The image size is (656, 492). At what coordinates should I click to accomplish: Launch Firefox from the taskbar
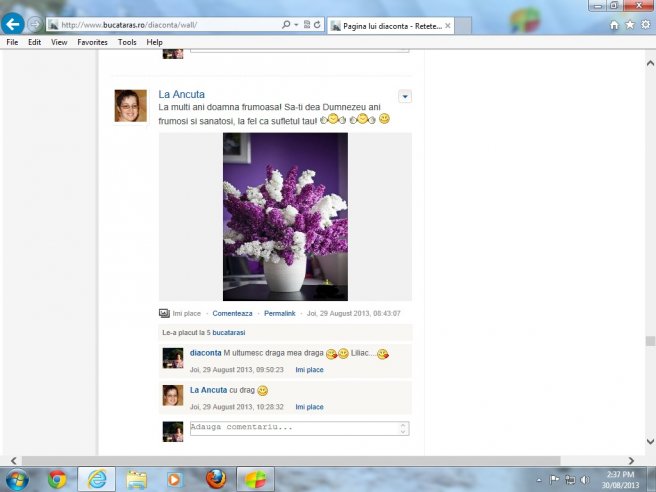click(x=215, y=479)
